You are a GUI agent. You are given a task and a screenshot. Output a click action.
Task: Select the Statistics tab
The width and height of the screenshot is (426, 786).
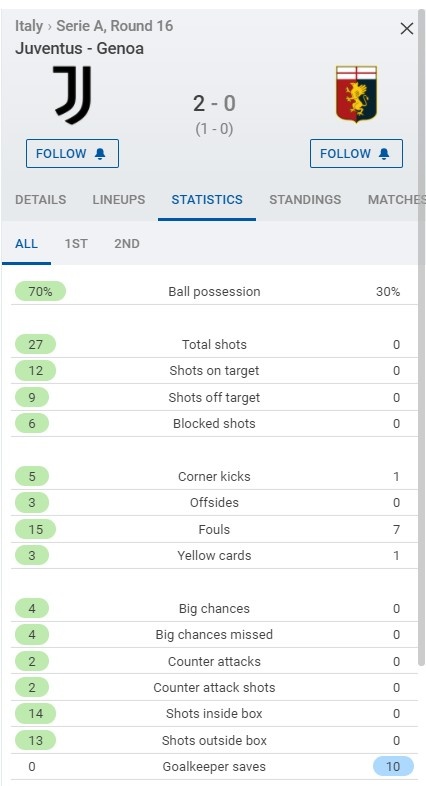pos(207,200)
